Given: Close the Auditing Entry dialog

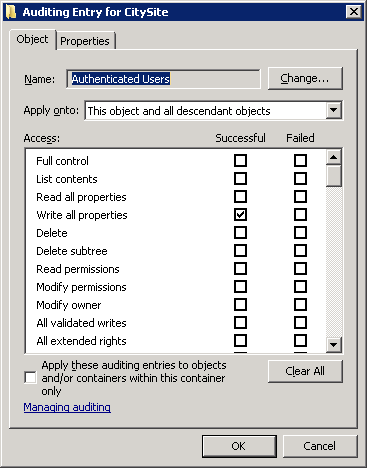Looking at the screenshot, I should [x=354, y=12].
